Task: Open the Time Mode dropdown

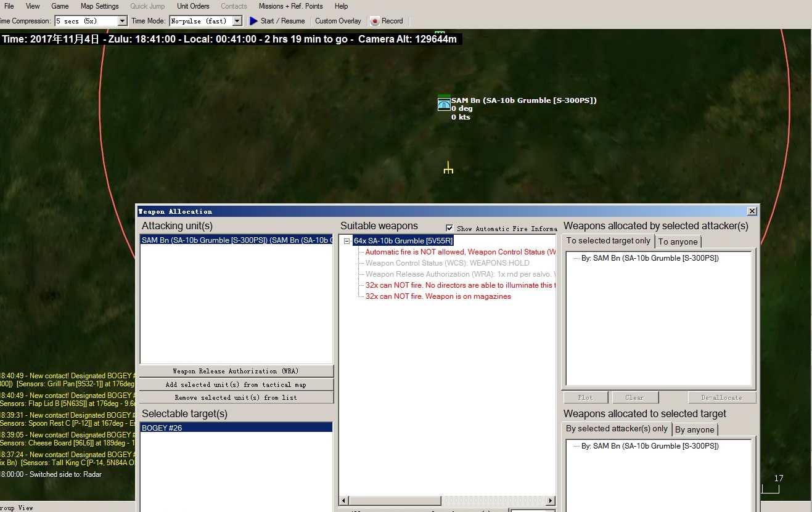Action: pos(238,21)
